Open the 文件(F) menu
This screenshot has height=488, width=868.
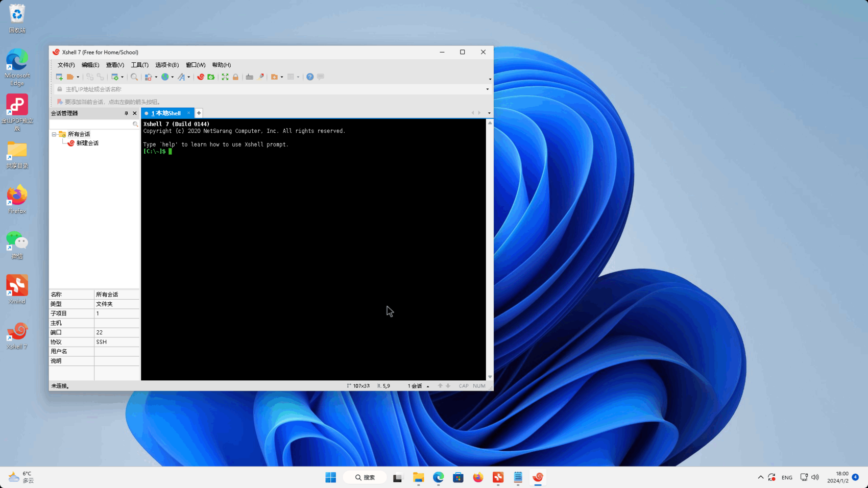pyautogui.click(x=66, y=65)
